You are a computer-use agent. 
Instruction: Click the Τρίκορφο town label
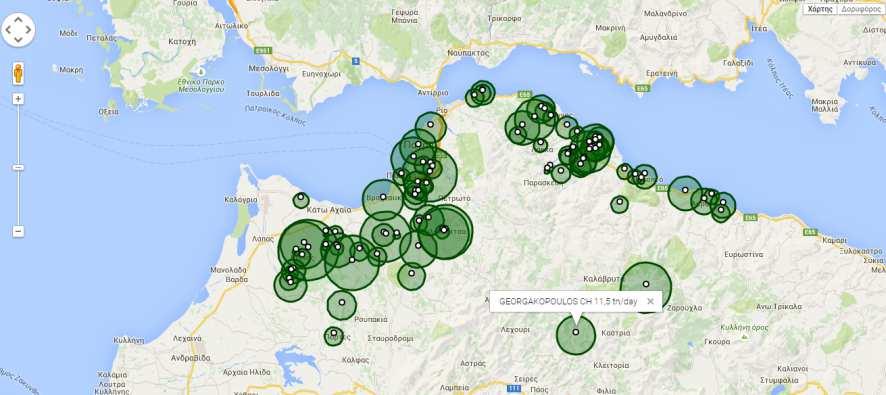(x=504, y=18)
